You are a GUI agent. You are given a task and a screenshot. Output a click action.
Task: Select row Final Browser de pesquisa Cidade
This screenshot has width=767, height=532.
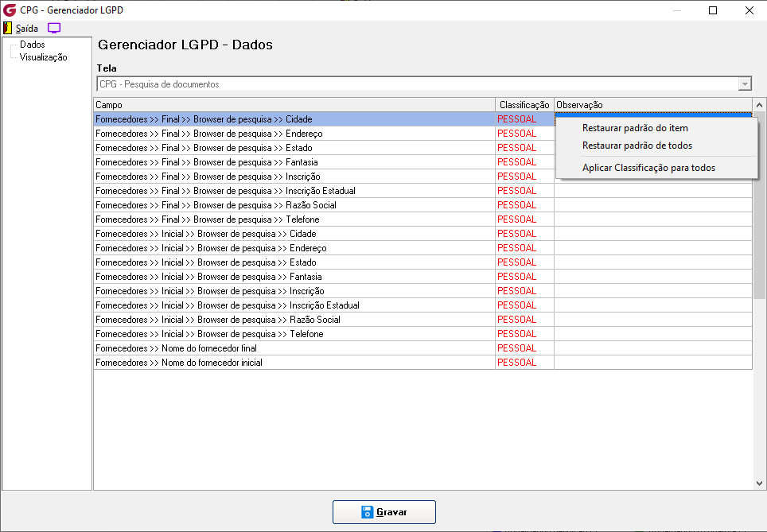click(x=294, y=119)
